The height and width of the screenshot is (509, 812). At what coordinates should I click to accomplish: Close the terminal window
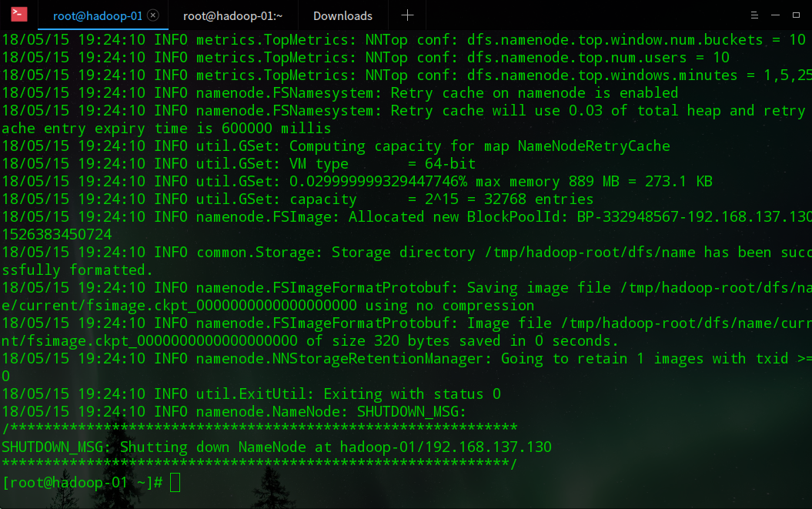810,15
